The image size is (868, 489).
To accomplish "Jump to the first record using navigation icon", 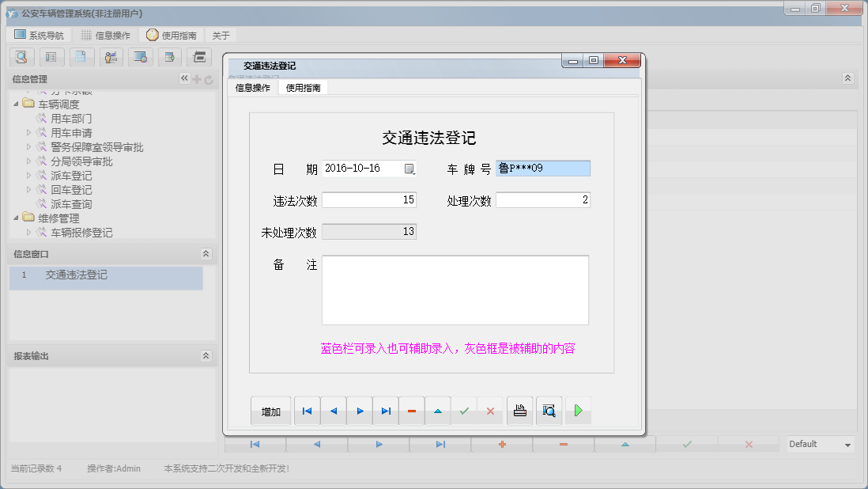I will point(308,411).
